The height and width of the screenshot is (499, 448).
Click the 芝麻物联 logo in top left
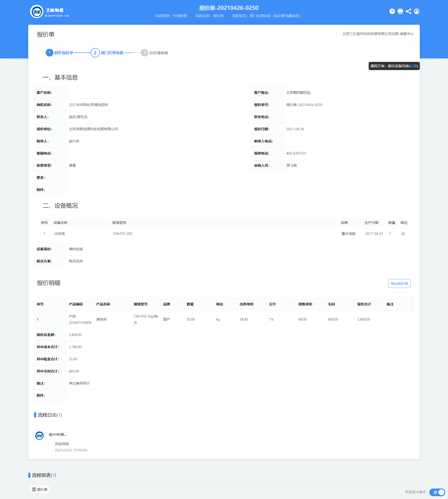(37, 12)
